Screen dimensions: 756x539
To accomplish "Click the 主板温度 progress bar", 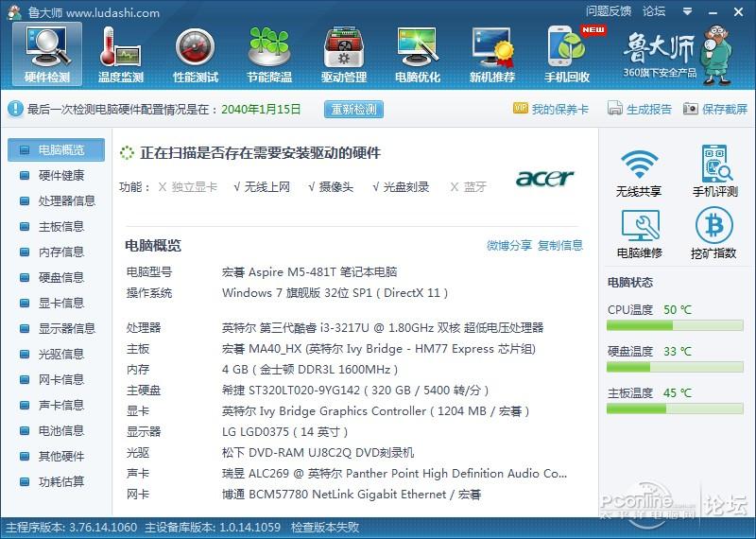I will pos(675,409).
